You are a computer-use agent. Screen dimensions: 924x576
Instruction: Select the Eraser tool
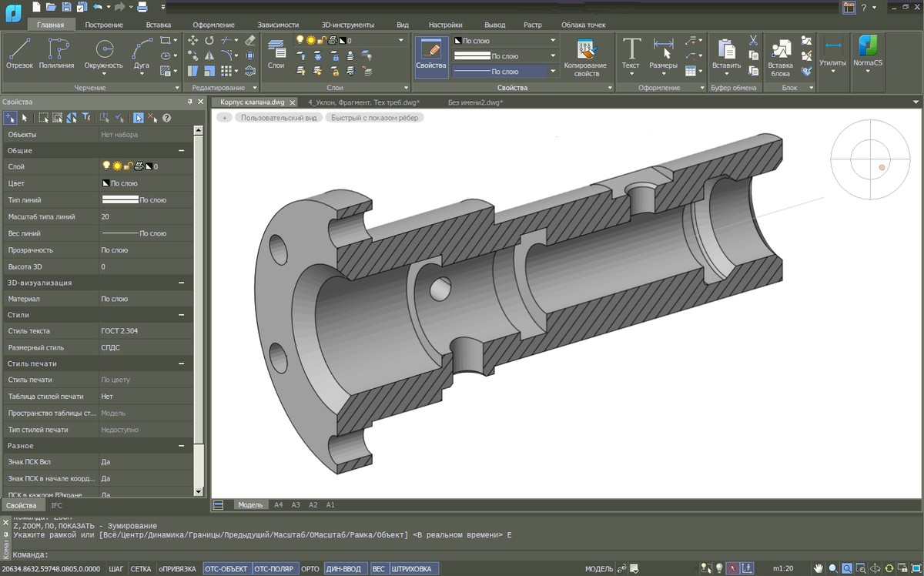249,40
